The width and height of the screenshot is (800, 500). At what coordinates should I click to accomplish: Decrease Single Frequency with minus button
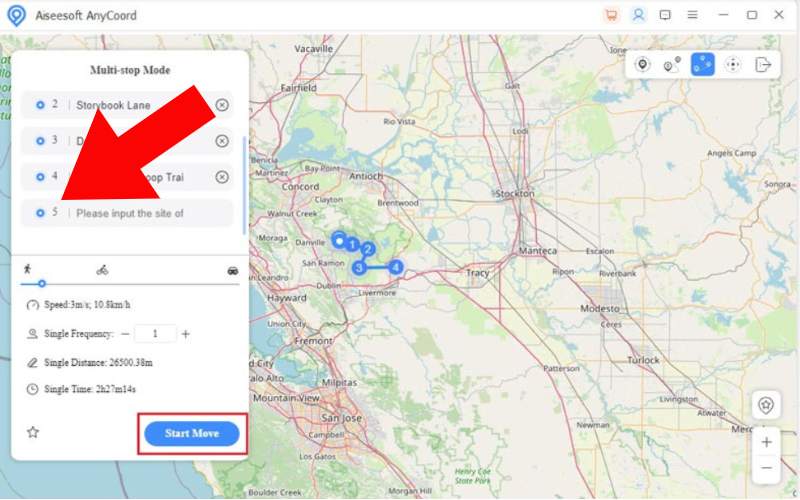click(125, 334)
